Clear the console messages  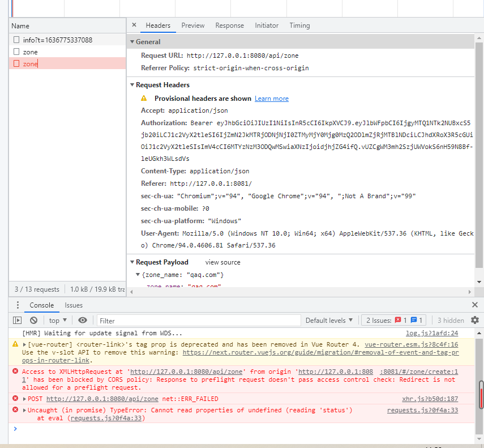pyautogui.click(x=33, y=320)
